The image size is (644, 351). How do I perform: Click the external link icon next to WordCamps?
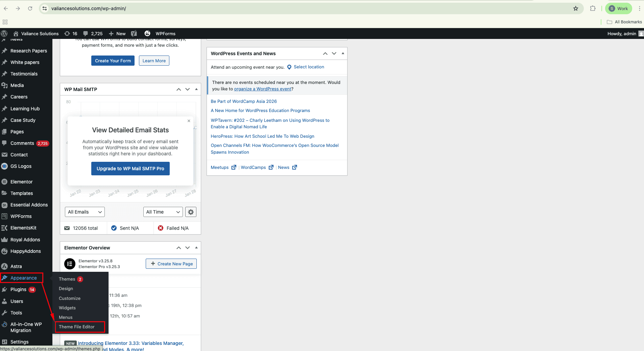pyautogui.click(x=271, y=167)
